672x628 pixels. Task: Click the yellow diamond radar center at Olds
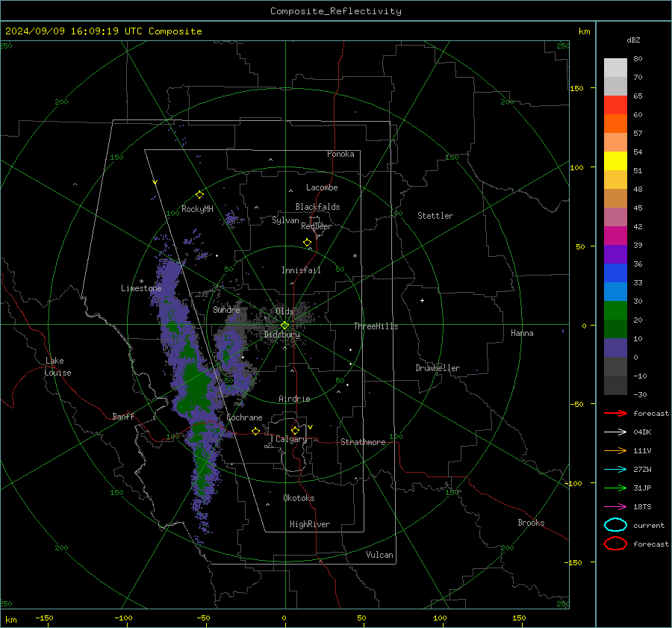click(x=284, y=326)
